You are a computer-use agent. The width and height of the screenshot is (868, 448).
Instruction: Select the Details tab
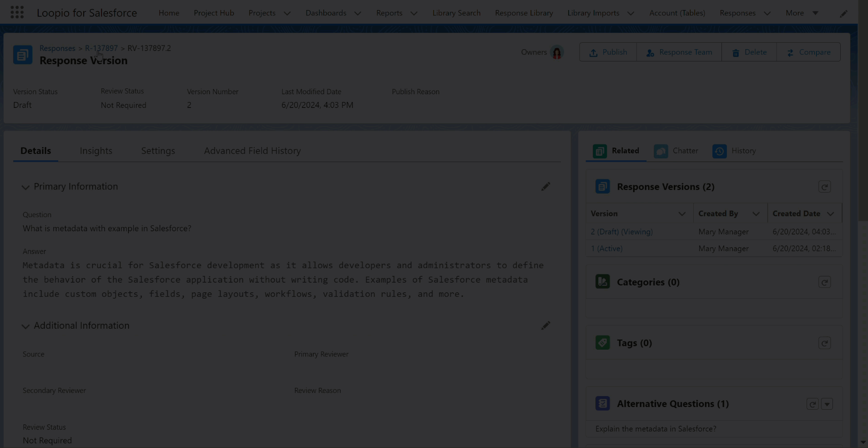35,151
